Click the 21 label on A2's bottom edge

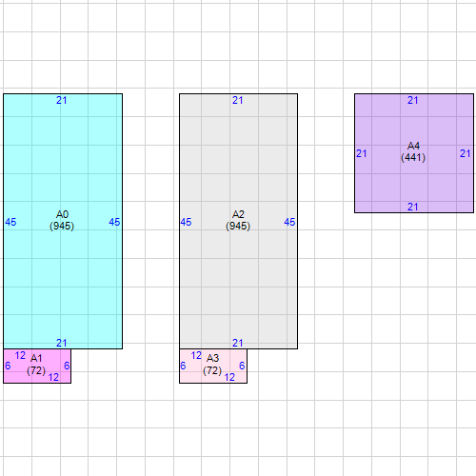(x=238, y=343)
